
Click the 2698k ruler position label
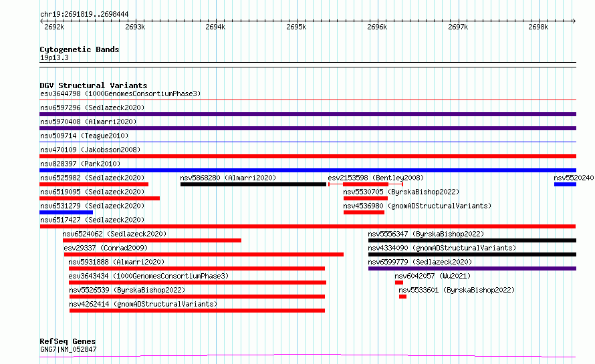tap(538, 27)
